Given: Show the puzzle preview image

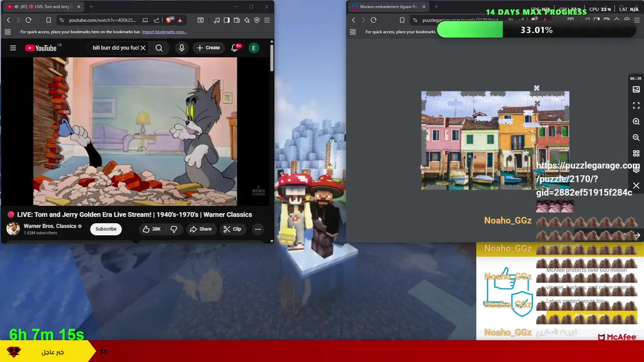Looking at the screenshot, I should [x=636, y=89].
